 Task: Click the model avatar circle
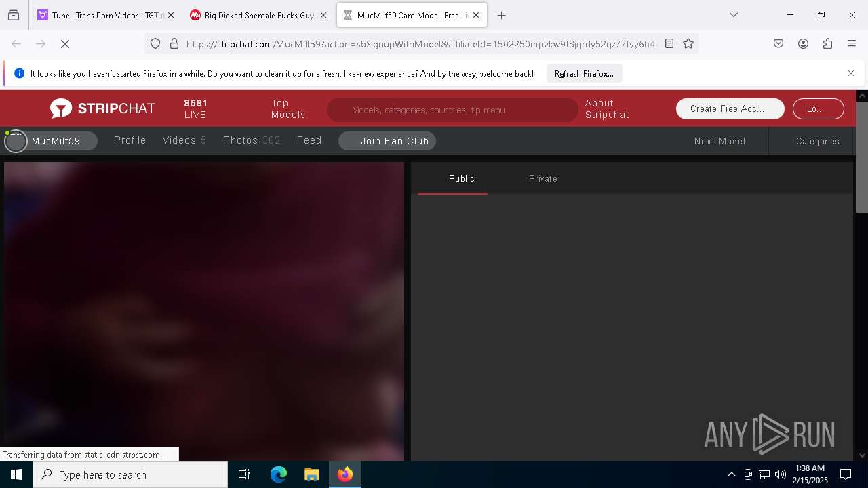pos(16,141)
